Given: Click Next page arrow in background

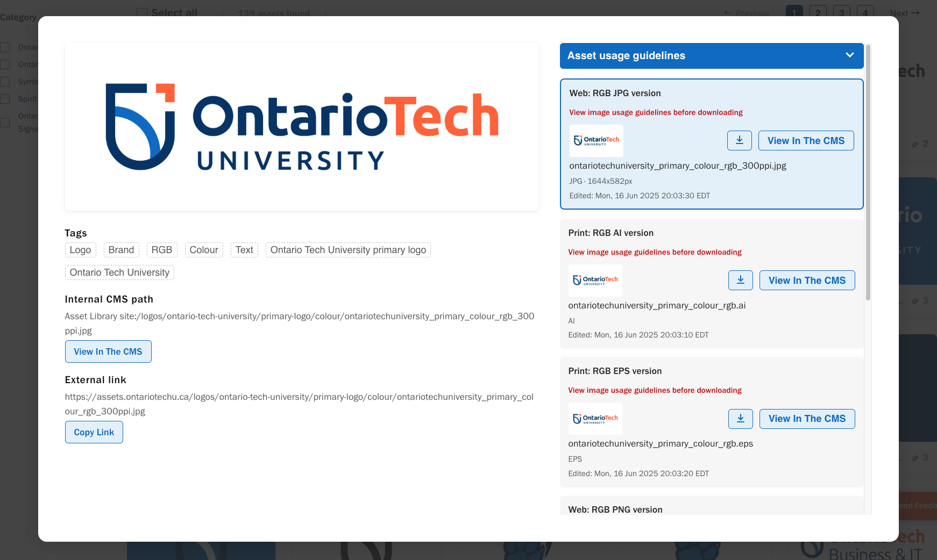Looking at the screenshot, I should [x=905, y=13].
